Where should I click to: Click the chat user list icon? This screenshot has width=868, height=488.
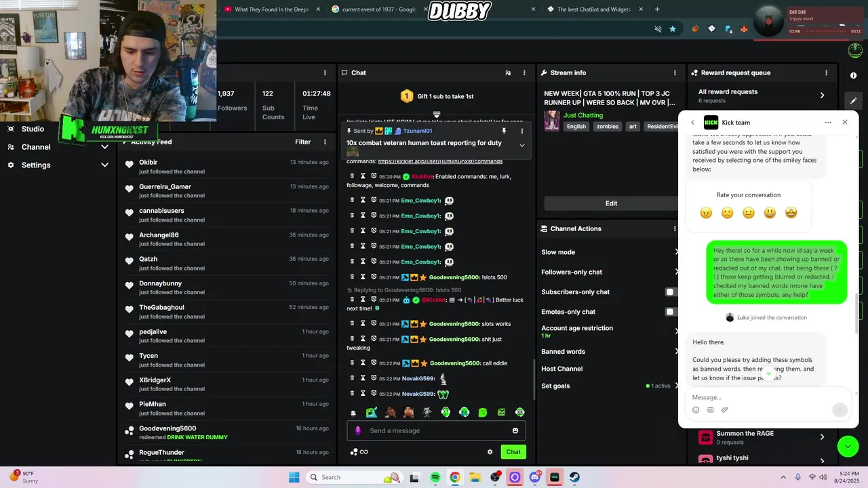[x=508, y=73]
